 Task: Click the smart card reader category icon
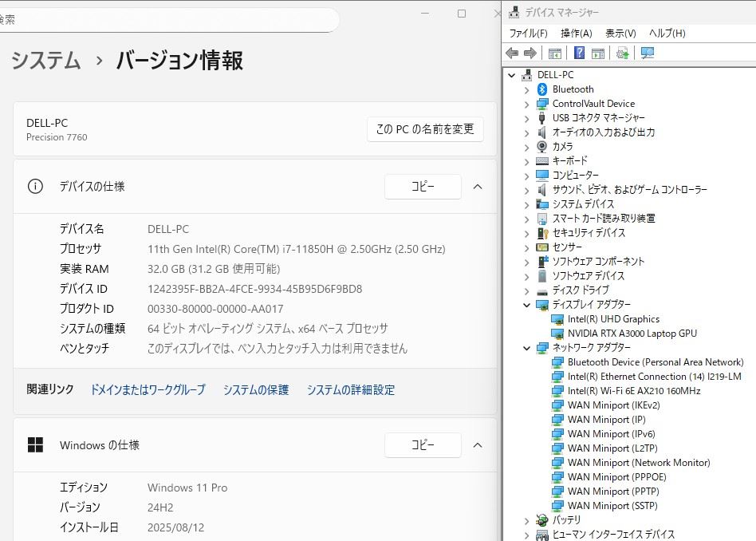click(542, 219)
